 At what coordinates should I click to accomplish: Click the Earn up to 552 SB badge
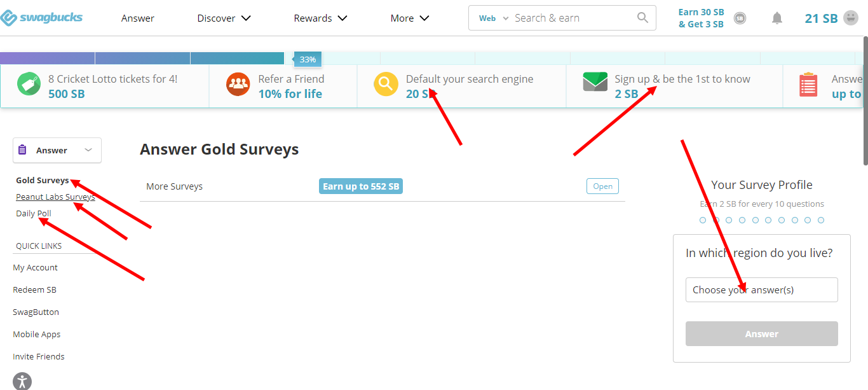361,186
